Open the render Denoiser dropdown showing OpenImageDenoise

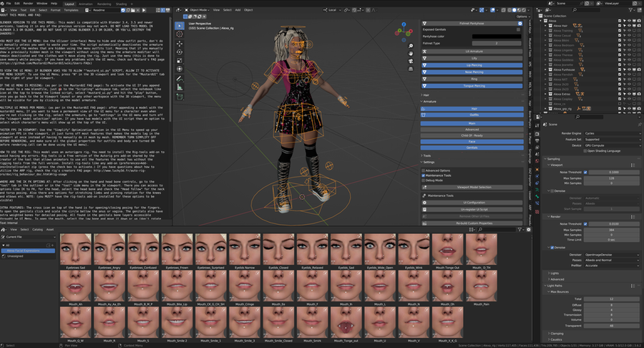(612, 255)
